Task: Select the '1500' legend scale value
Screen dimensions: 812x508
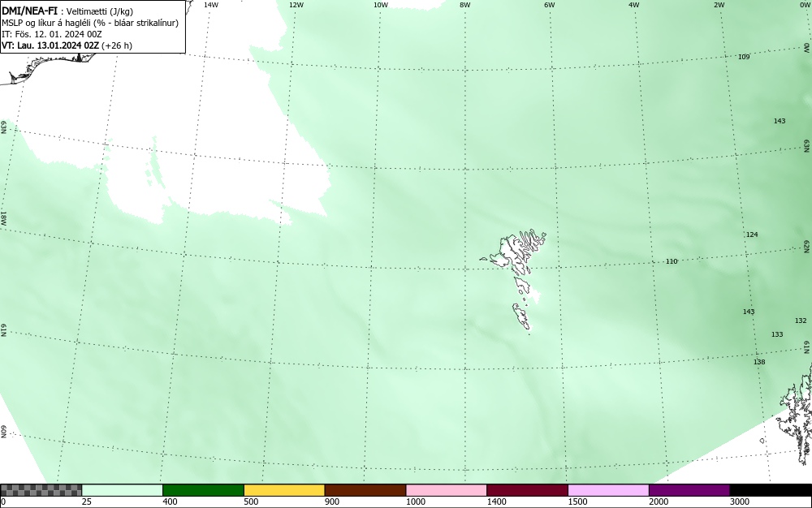Action: coord(577,502)
